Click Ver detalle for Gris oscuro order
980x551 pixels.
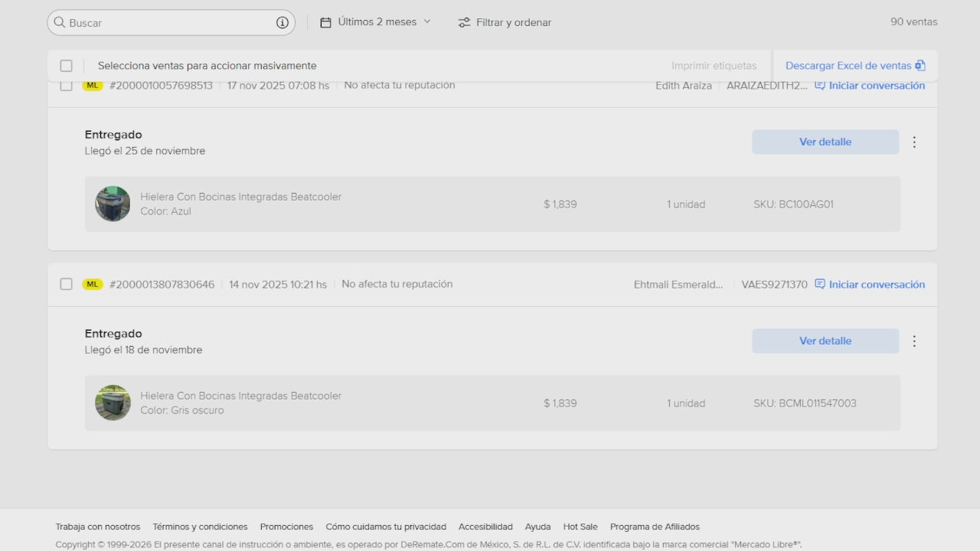point(825,341)
